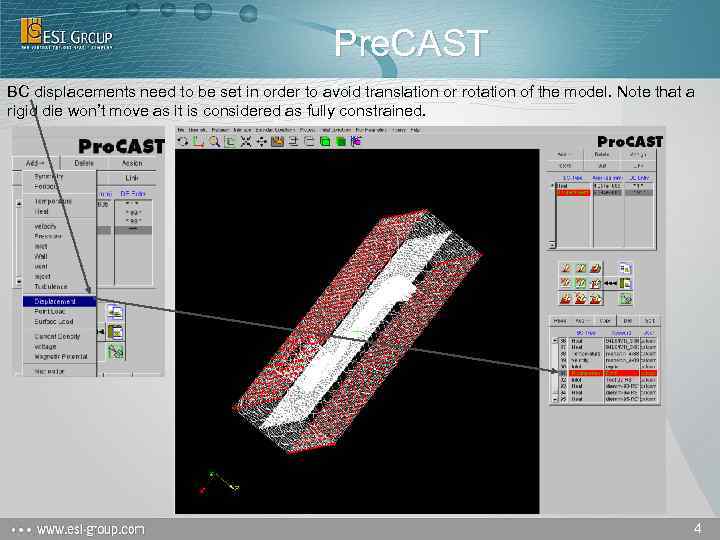720x540 pixels.
Task: Choose Turbulence in the Add dropdown list
Action: (x=51, y=287)
